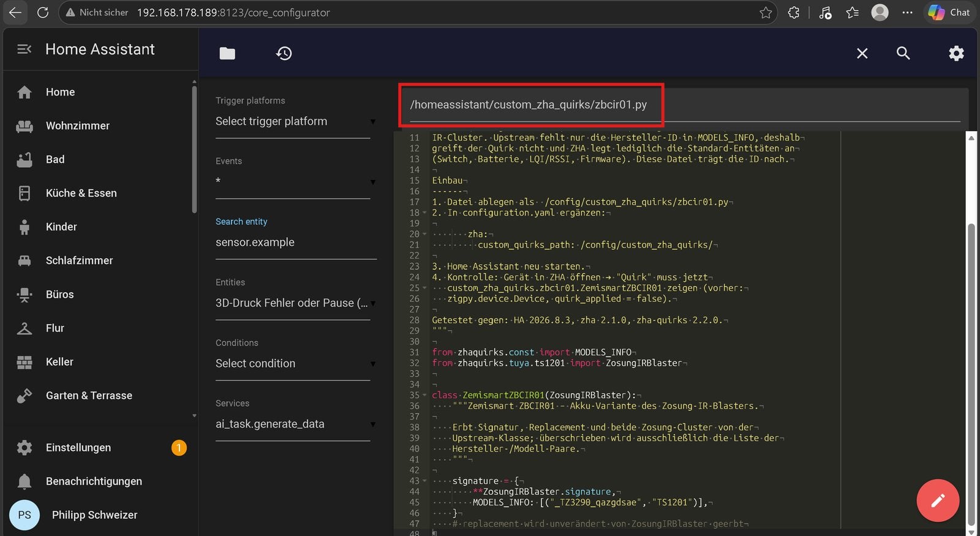
Task: Click the Nicht sicher security warning
Action: pos(97,12)
